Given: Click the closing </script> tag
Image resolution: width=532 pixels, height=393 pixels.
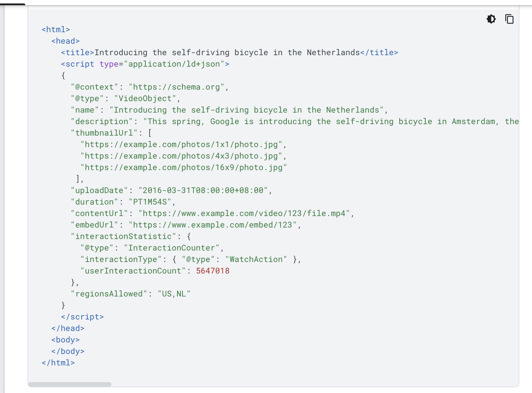Looking at the screenshot, I should click(x=82, y=317).
